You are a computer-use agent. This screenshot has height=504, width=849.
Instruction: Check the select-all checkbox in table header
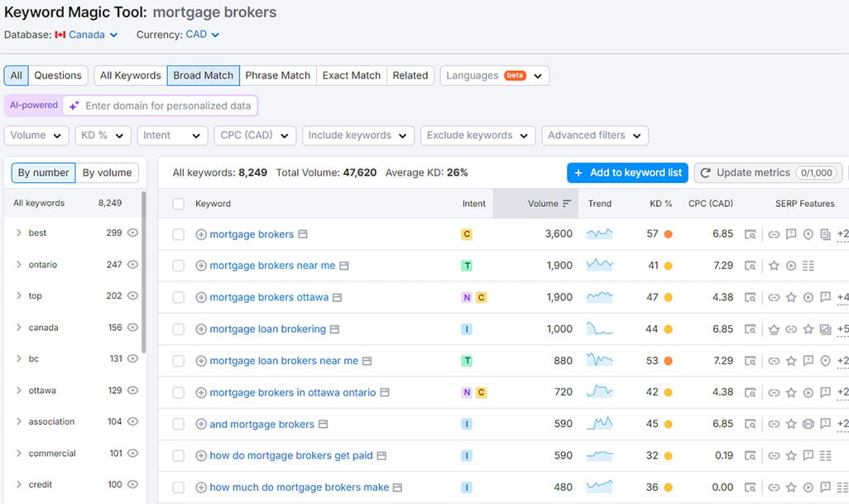(x=179, y=203)
